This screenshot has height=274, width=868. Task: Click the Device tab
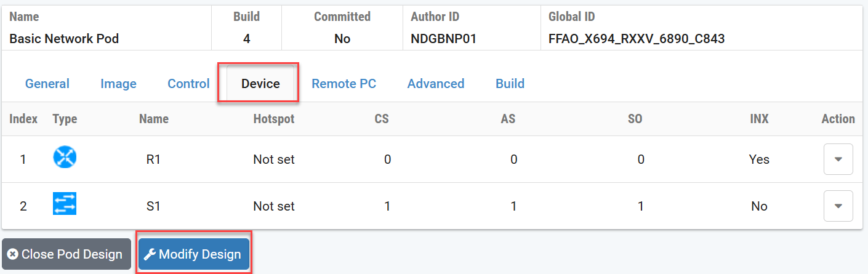[x=260, y=84]
